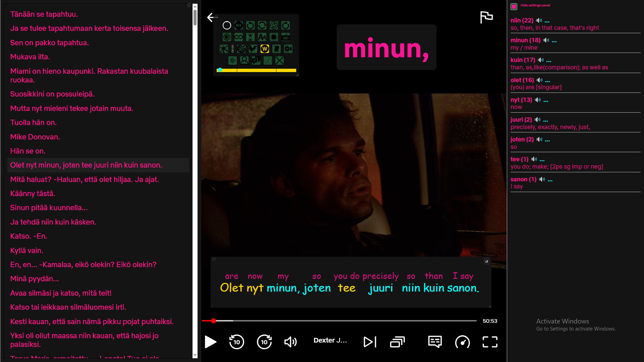
Task: Play audio for the word niin
Action: click(x=539, y=20)
